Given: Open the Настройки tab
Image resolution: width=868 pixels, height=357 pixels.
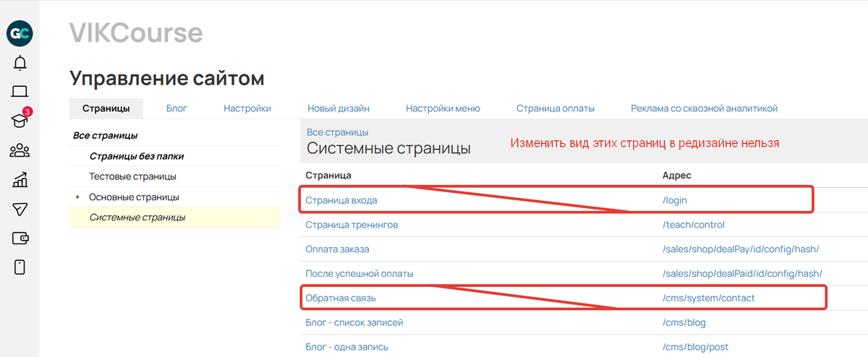Looking at the screenshot, I should tap(247, 108).
